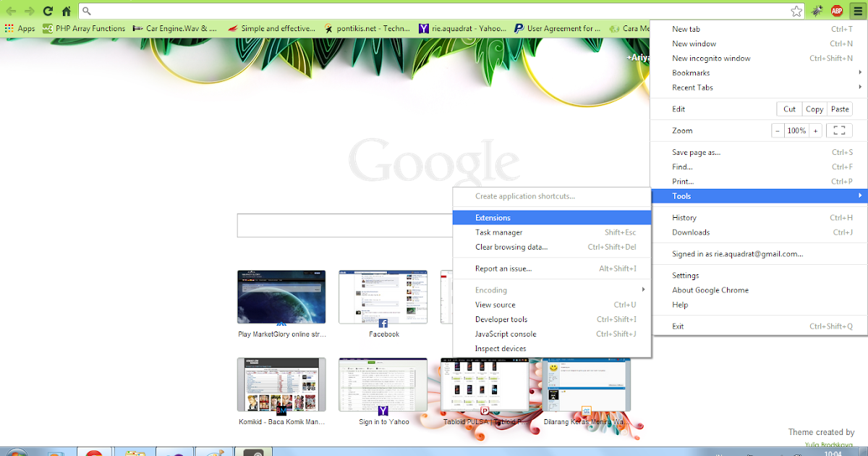Increase zoom with the plus button
Viewport: 868px width, 456px height.
click(815, 131)
